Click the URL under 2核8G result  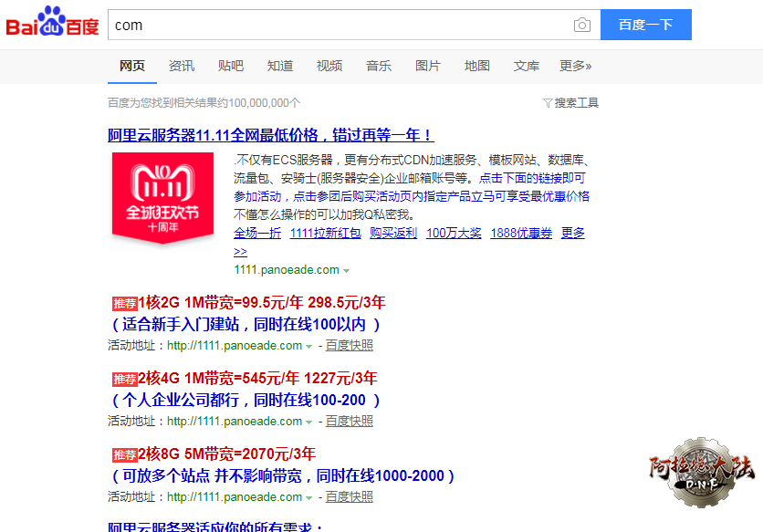(235, 497)
